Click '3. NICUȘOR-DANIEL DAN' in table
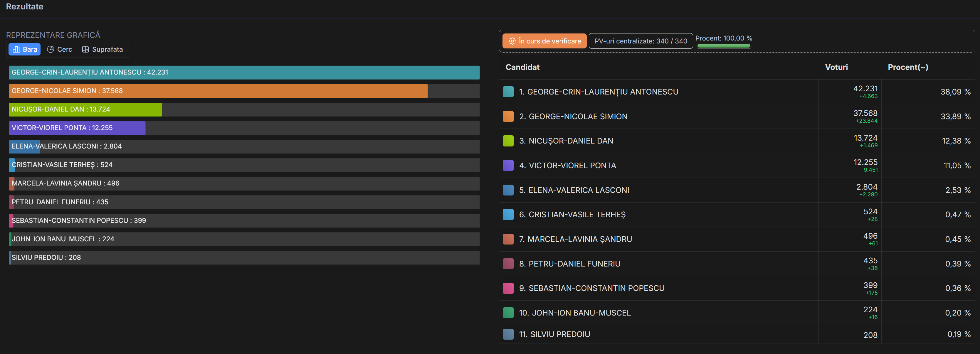Image resolution: width=980 pixels, height=354 pixels. tap(566, 141)
